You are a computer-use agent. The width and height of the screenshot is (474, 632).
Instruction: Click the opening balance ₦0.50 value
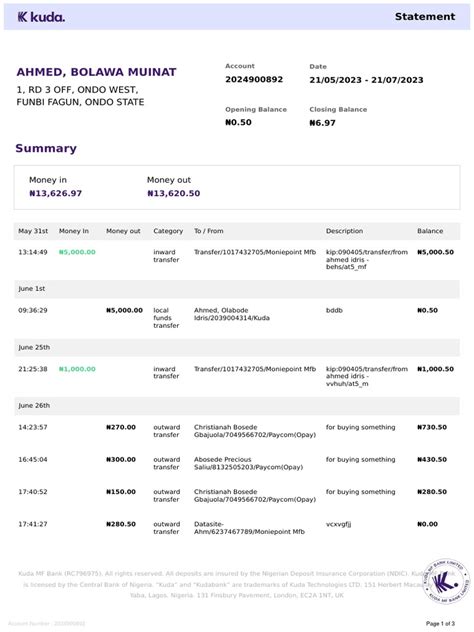pyautogui.click(x=238, y=122)
